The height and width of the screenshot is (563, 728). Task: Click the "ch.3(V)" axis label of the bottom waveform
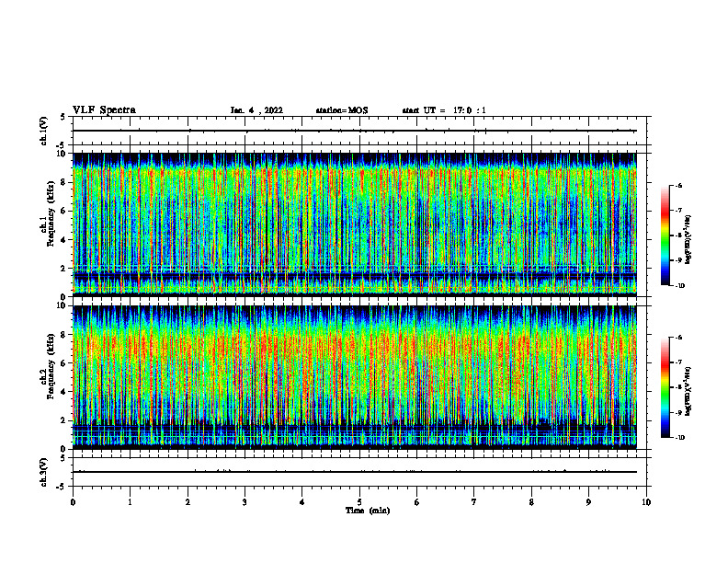pos(43,472)
